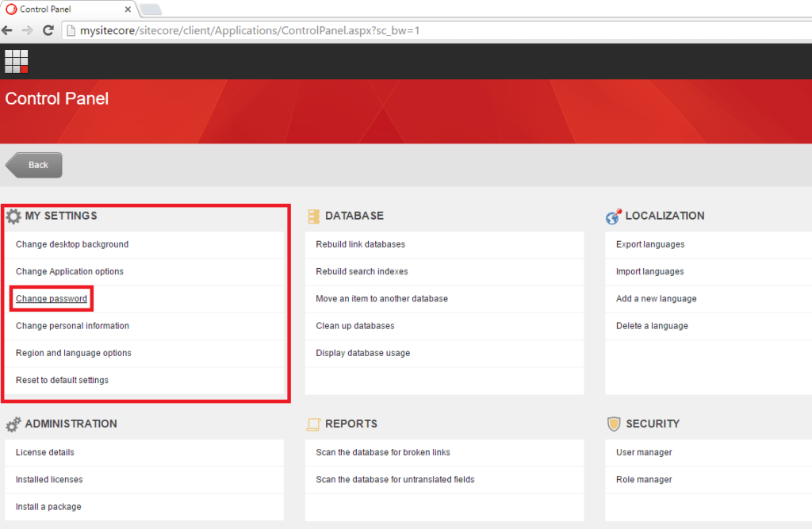Open Display database usage
The width and height of the screenshot is (812, 529).
(363, 353)
